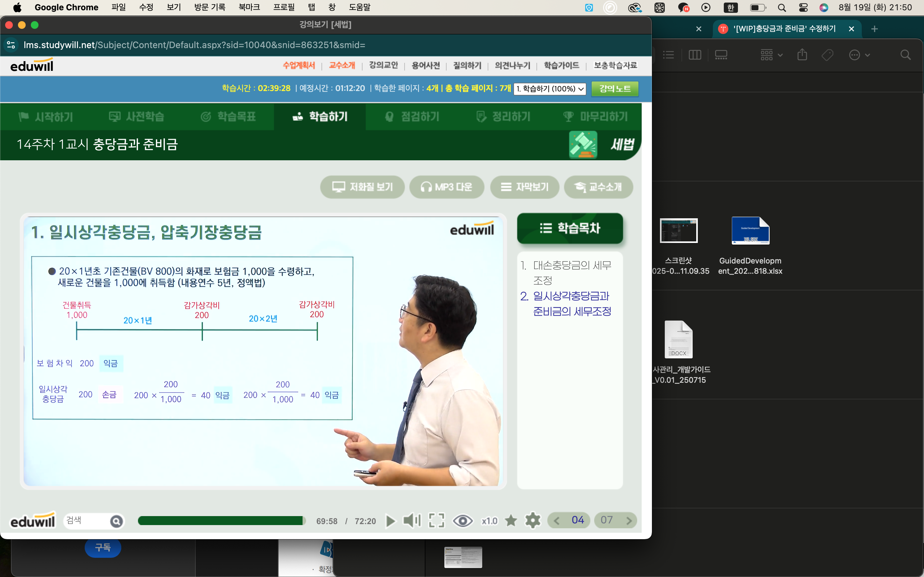Click the search magnifier in player bar
Screen dimensions: 924x577
(116, 521)
